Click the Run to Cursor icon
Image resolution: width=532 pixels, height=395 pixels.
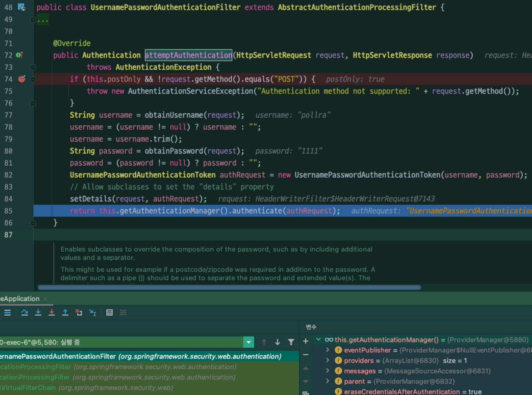[92, 312]
